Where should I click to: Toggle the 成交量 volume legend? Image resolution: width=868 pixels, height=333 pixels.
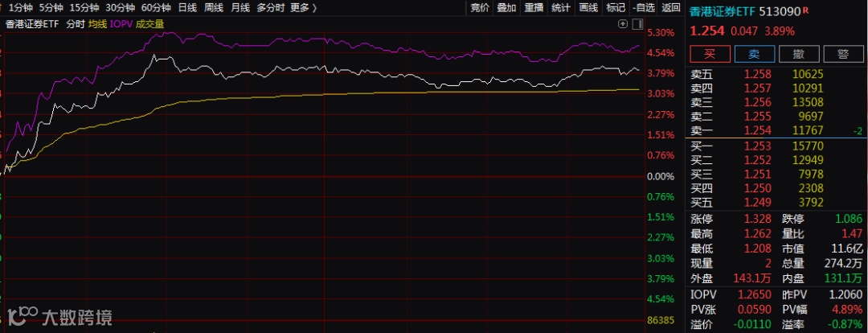coord(150,24)
